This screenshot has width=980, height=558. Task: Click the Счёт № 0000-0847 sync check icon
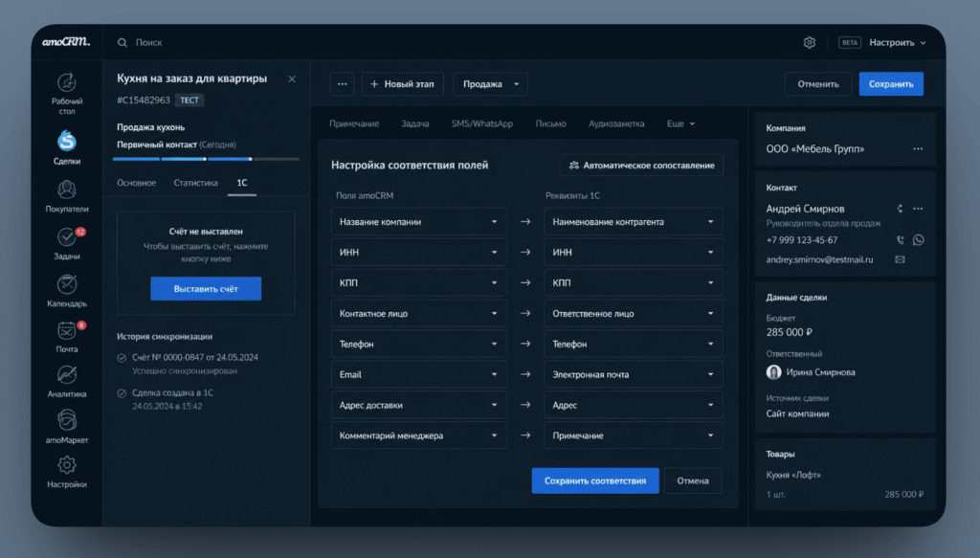point(122,358)
